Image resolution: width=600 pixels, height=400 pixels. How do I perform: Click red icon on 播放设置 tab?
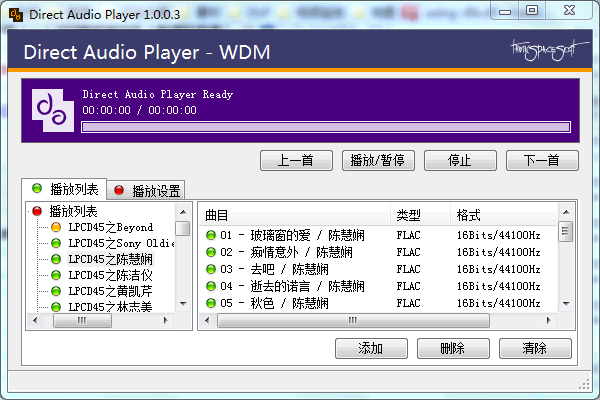click(119, 190)
